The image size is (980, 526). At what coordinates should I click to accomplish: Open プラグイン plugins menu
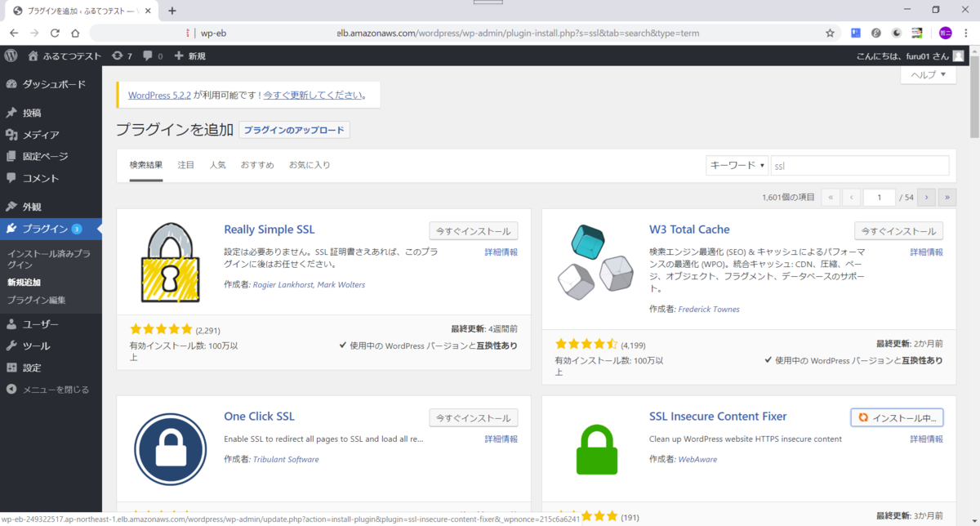[x=51, y=229]
